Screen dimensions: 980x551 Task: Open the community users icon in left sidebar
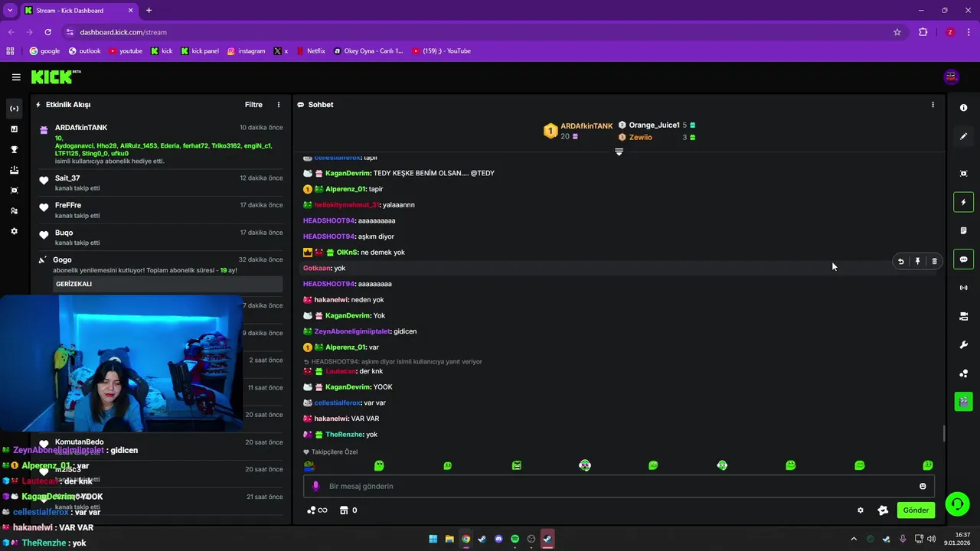pos(14,210)
